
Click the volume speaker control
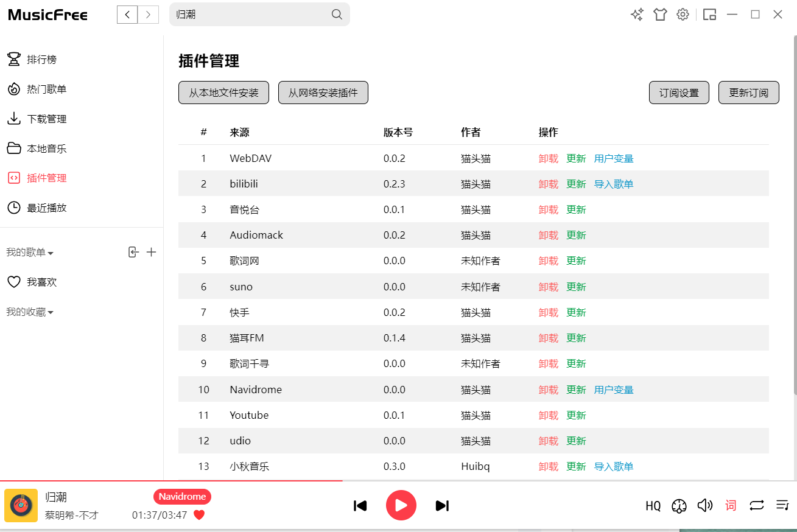pyautogui.click(x=705, y=505)
